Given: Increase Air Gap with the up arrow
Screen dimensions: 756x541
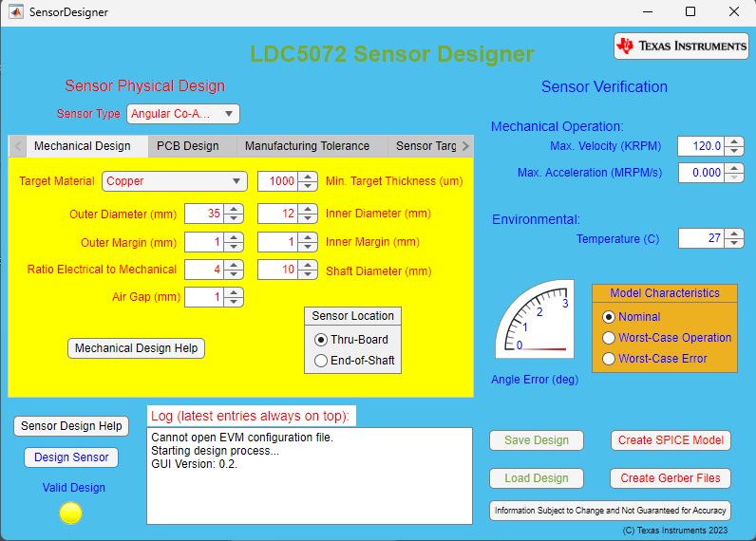Looking at the screenshot, I should pyautogui.click(x=234, y=292).
